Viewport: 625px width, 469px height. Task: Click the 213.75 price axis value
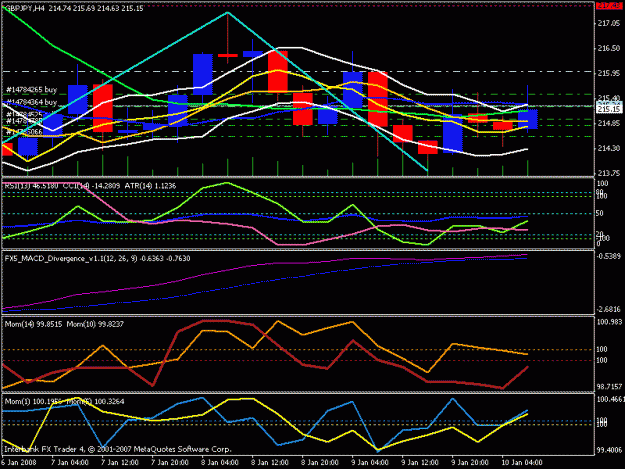(609, 173)
